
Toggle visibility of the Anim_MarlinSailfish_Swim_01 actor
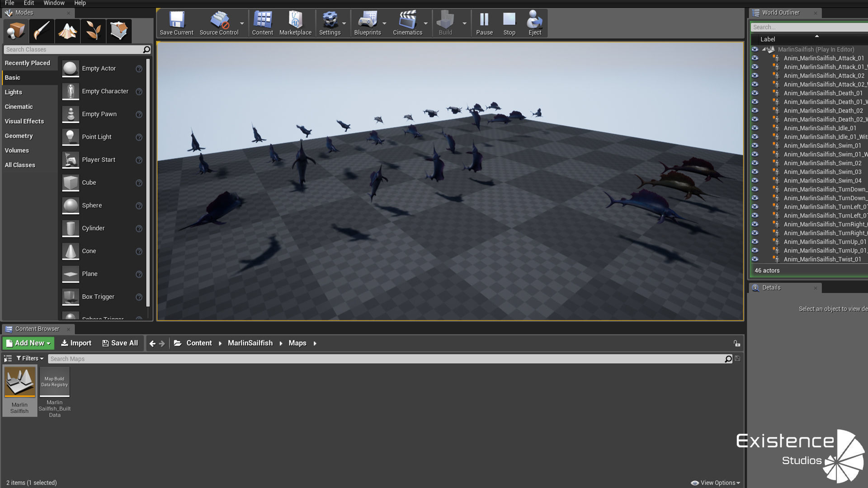point(755,145)
